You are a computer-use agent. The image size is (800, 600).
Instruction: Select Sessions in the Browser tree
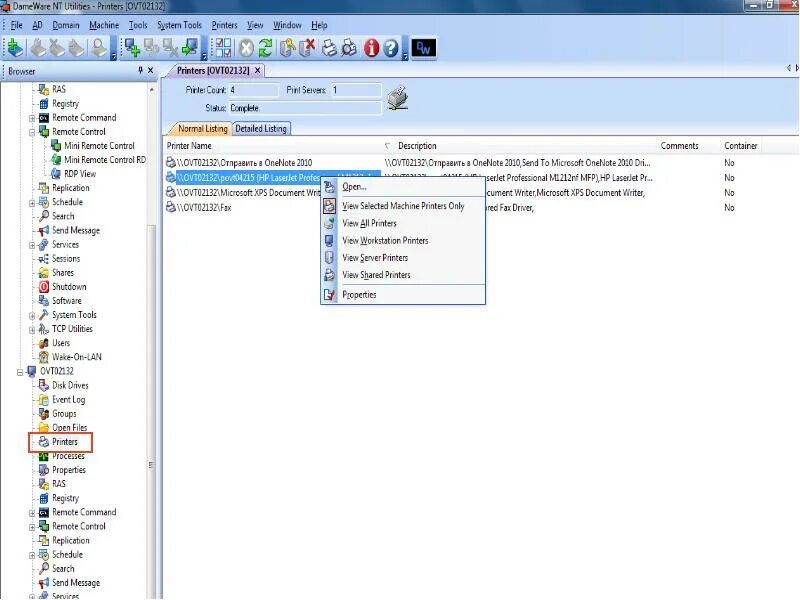[66, 259]
